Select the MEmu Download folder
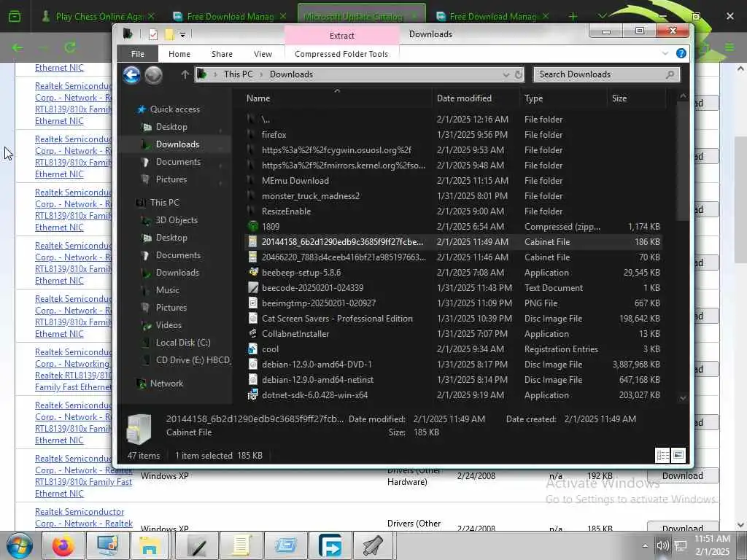The height and width of the screenshot is (560, 747). pyautogui.click(x=295, y=181)
